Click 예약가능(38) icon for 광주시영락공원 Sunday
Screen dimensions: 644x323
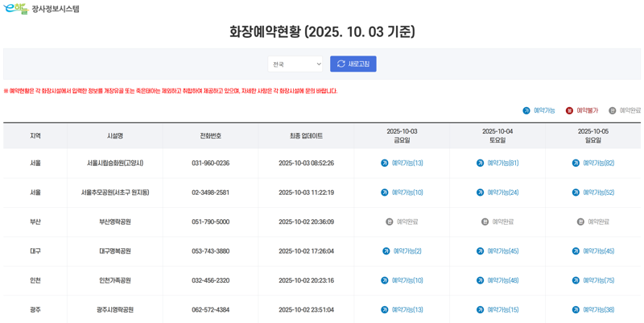pos(576,310)
